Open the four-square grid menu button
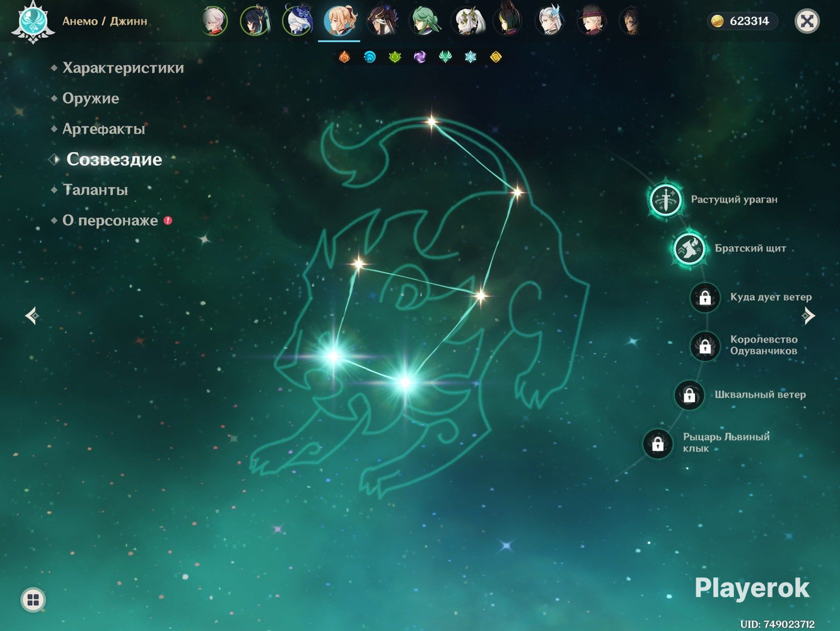Image resolution: width=840 pixels, height=631 pixels. pos(33,599)
